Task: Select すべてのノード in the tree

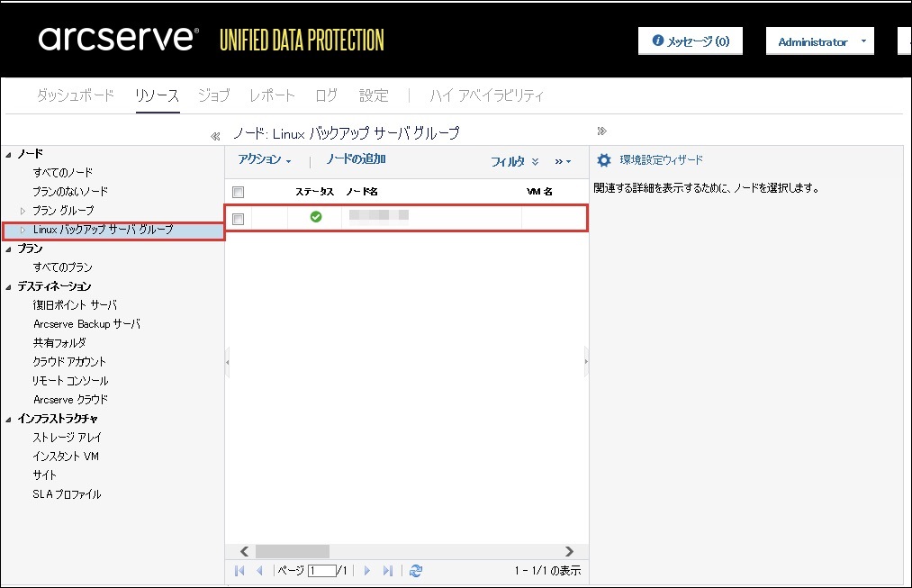Action: tap(63, 173)
